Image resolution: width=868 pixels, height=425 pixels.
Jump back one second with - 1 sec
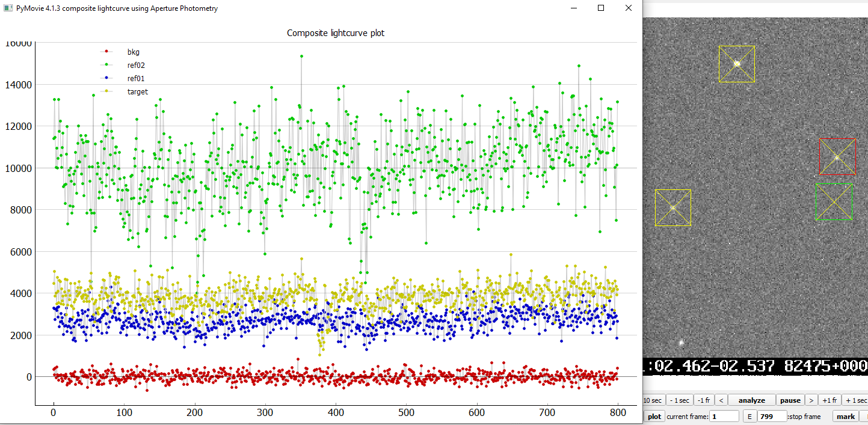point(680,400)
